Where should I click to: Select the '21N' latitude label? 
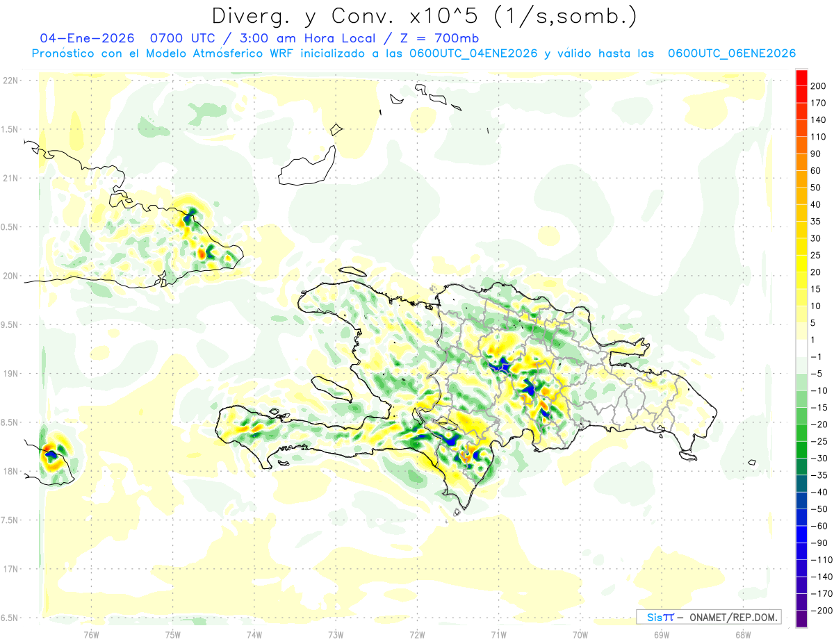[10, 179]
